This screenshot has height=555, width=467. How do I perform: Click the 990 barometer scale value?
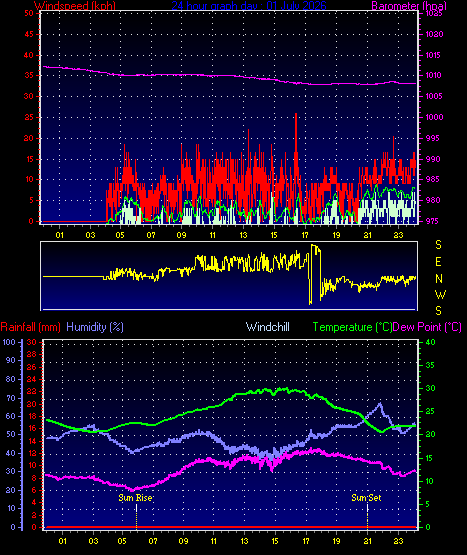pos(434,159)
